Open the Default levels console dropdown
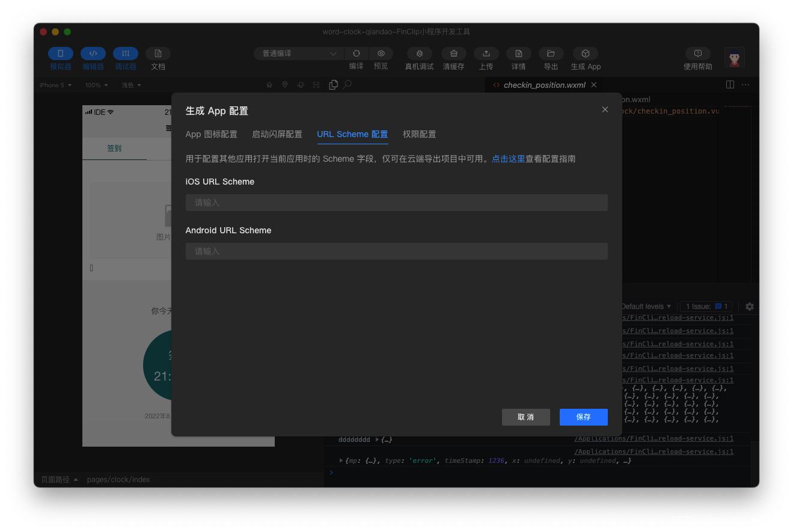The height and width of the screenshot is (532, 793). click(646, 307)
